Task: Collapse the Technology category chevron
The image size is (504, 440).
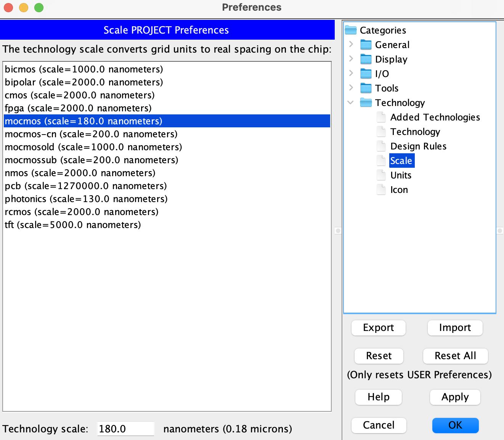Action: click(351, 103)
